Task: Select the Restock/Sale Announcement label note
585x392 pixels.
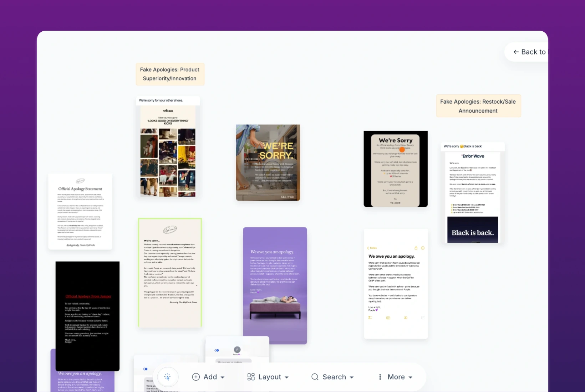Action: pos(478,106)
